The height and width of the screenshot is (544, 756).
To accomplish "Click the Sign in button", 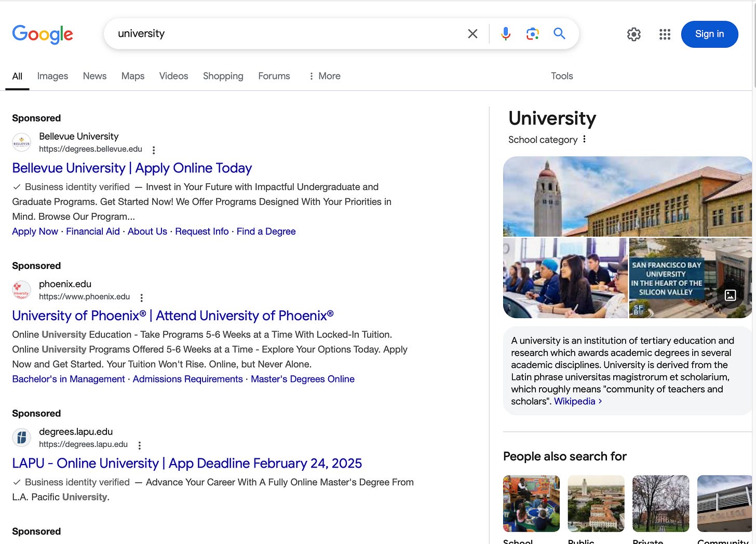I will pos(709,34).
